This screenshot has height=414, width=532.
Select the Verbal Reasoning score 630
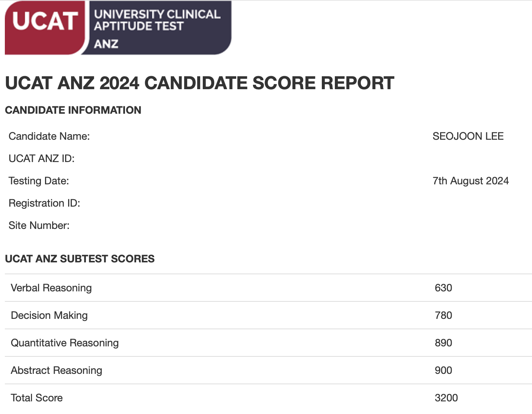(x=443, y=288)
